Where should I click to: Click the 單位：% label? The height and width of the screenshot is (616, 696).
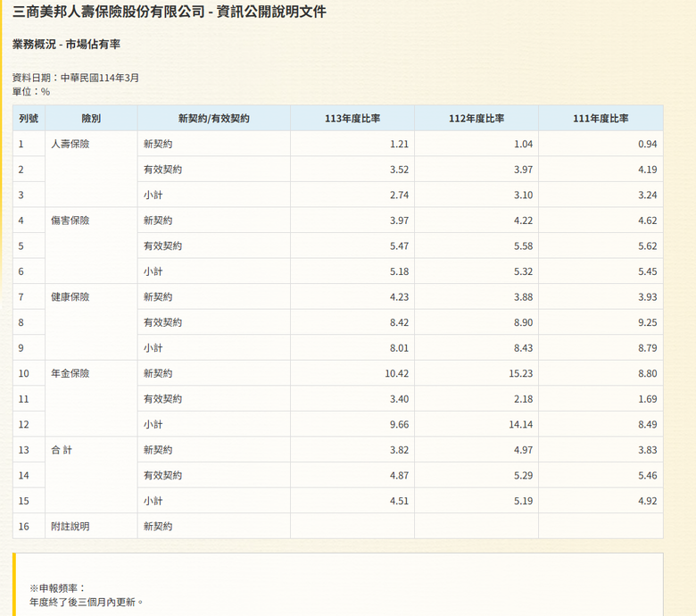(31, 92)
